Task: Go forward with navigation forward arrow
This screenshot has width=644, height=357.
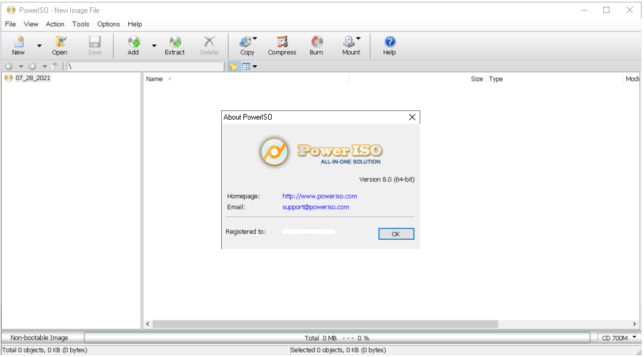Action: 32,66
